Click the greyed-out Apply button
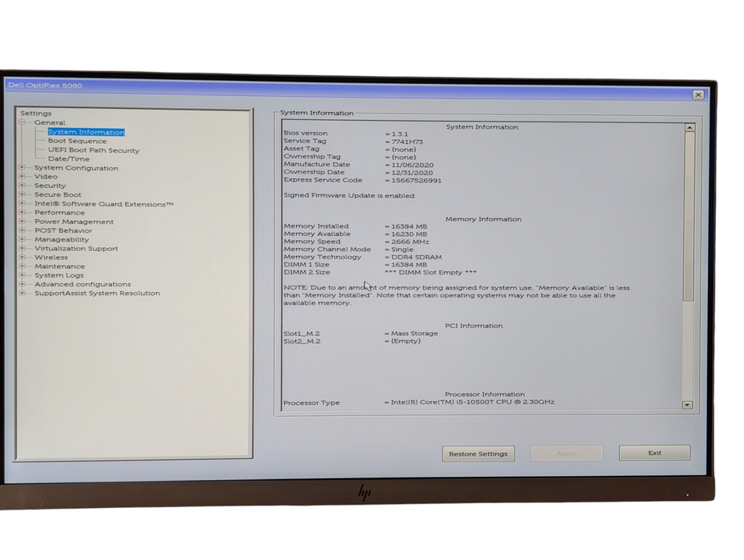 [x=566, y=454]
